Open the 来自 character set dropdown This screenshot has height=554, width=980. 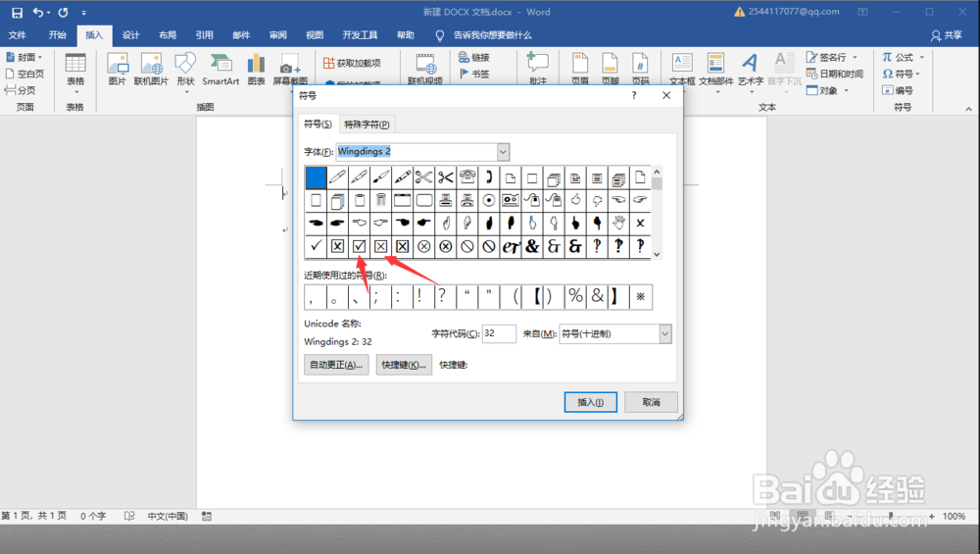(x=665, y=334)
